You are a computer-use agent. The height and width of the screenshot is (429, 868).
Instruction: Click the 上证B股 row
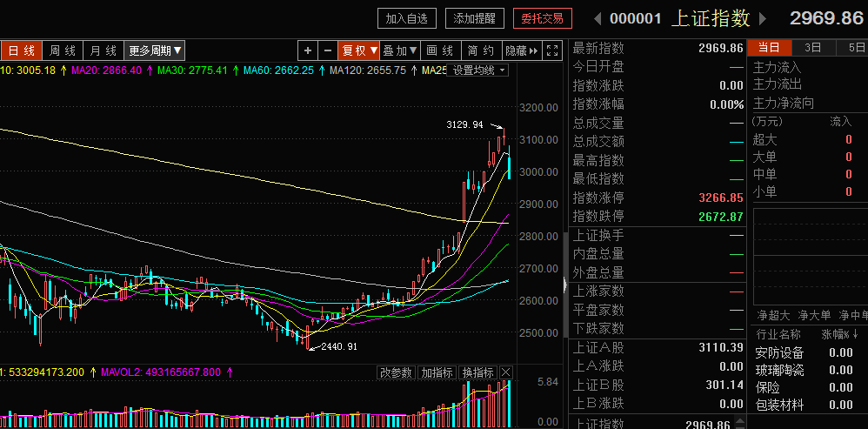click(658, 385)
